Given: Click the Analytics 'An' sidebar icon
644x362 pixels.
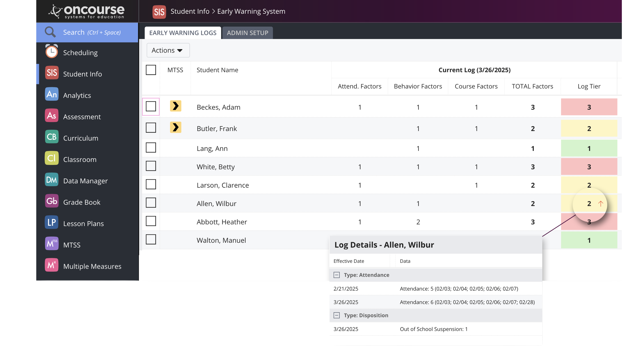Looking at the screenshot, I should point(52,94).
